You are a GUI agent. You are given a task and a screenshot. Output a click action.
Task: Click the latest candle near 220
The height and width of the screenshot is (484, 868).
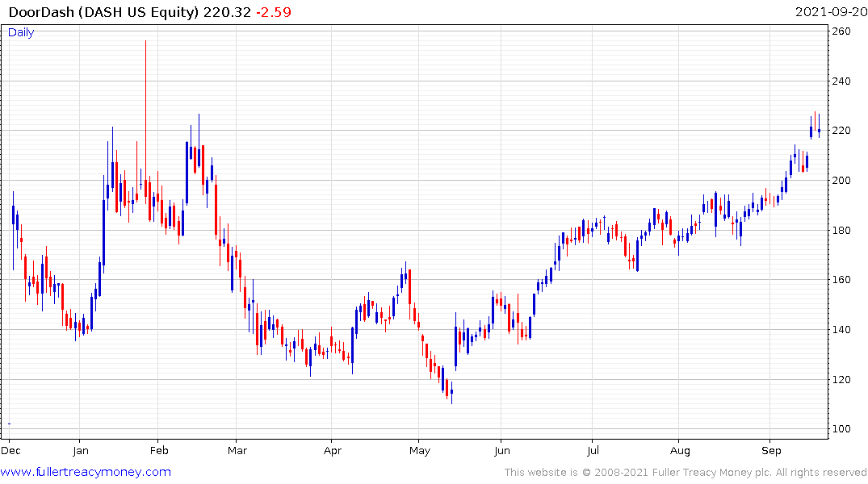click(820, 126)
